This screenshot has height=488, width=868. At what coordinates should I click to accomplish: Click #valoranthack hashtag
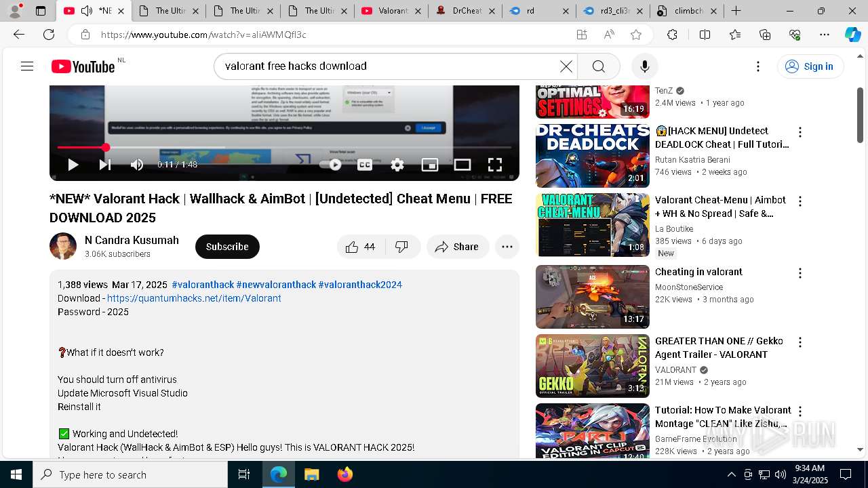203,285
